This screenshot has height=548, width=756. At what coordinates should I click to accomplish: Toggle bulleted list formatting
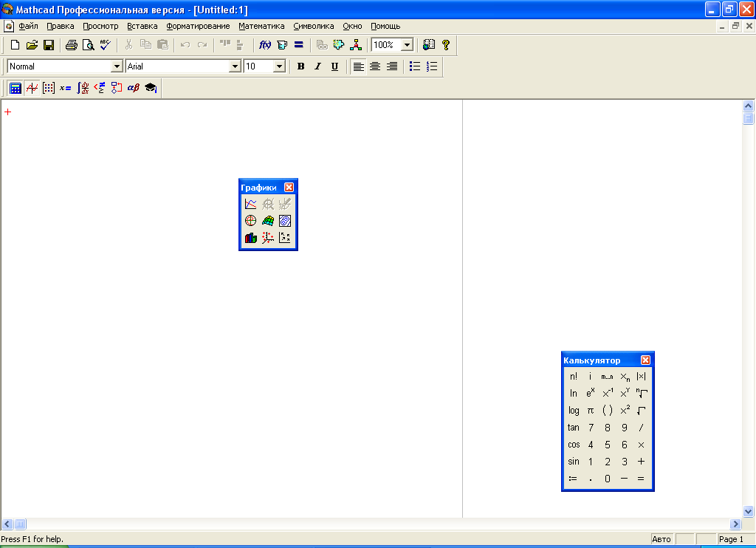click(415, 66)
